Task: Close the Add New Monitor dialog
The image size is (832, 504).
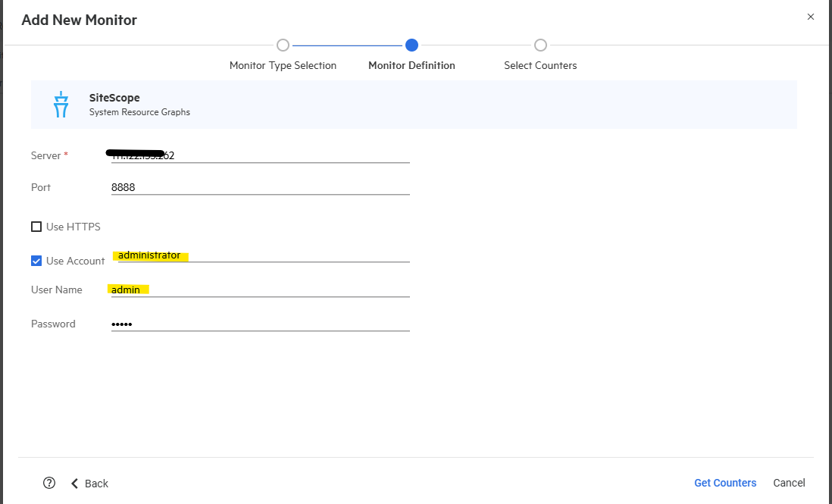Action: click(x=810, y=17)
